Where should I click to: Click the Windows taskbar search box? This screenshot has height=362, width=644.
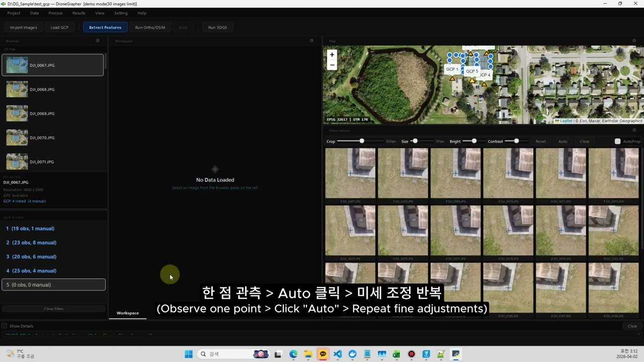pos(234,354)
